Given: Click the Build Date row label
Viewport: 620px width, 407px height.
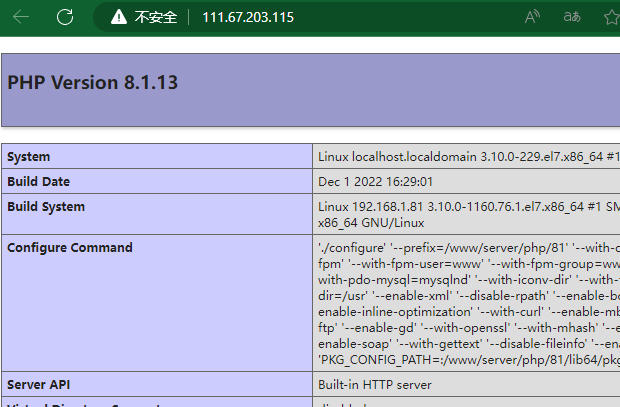Looking at the screenshot, I should tap(38, 182).
